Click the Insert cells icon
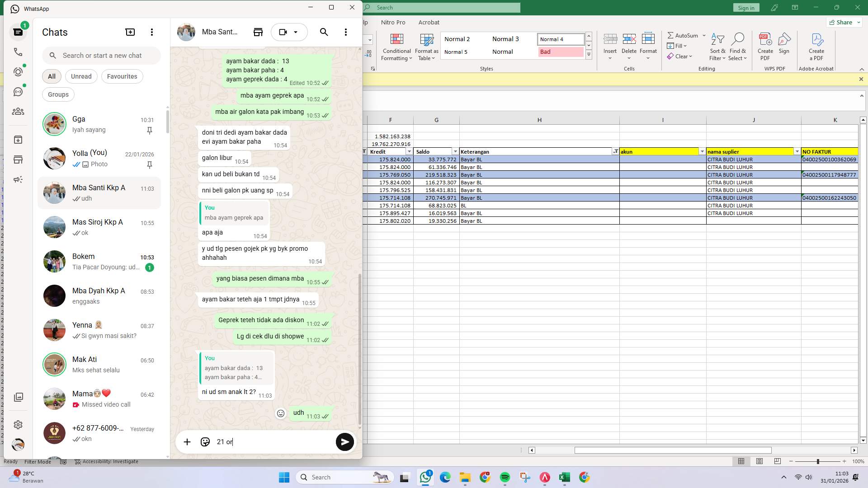868x488 pixels. pos(610,43)
